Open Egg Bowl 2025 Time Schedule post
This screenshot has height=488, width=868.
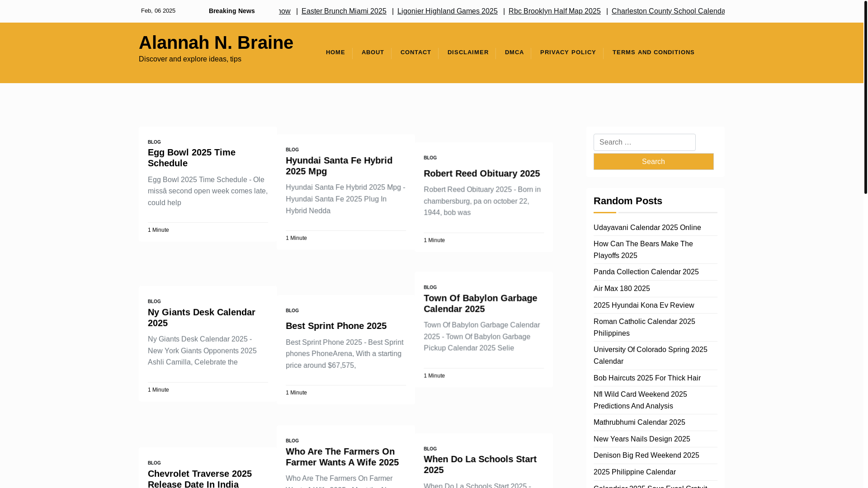pyautogui.click(x=191, y=158)
